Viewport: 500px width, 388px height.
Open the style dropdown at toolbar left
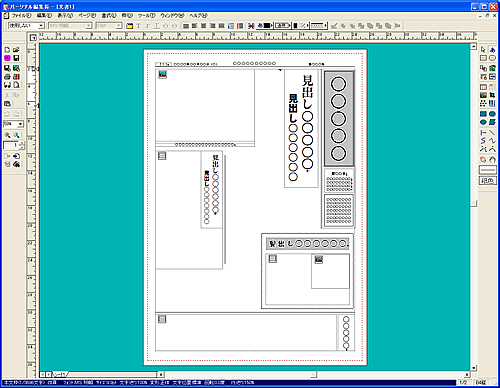41,26
